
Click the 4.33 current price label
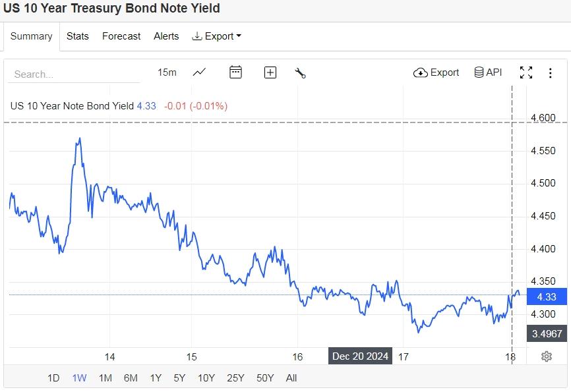coord(547,297)
